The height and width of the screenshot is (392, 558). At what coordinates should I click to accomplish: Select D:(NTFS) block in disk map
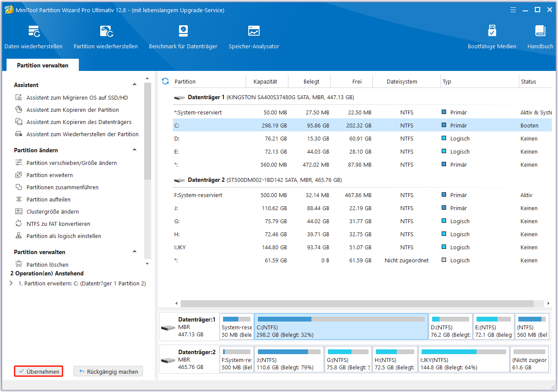click(x=450, y=327)
